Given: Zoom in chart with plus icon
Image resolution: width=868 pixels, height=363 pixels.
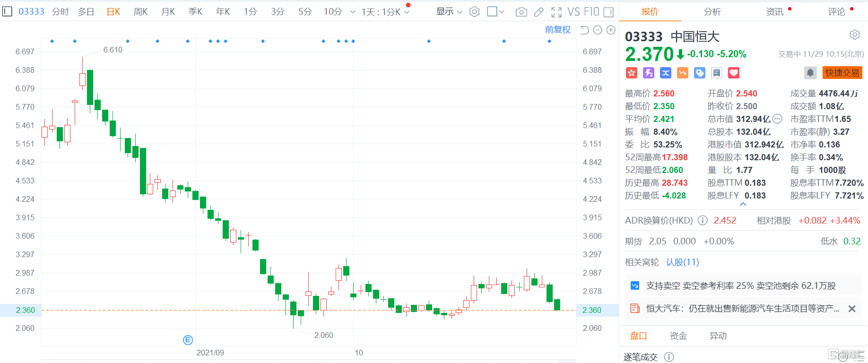Looking at the screenshot, I should [x=611, y=30].
